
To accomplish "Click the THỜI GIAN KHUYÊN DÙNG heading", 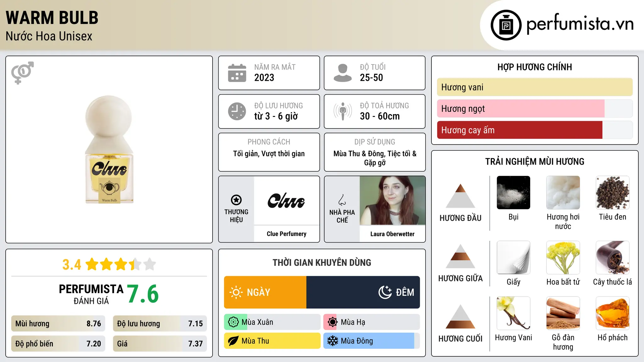I will coord(322,262).
